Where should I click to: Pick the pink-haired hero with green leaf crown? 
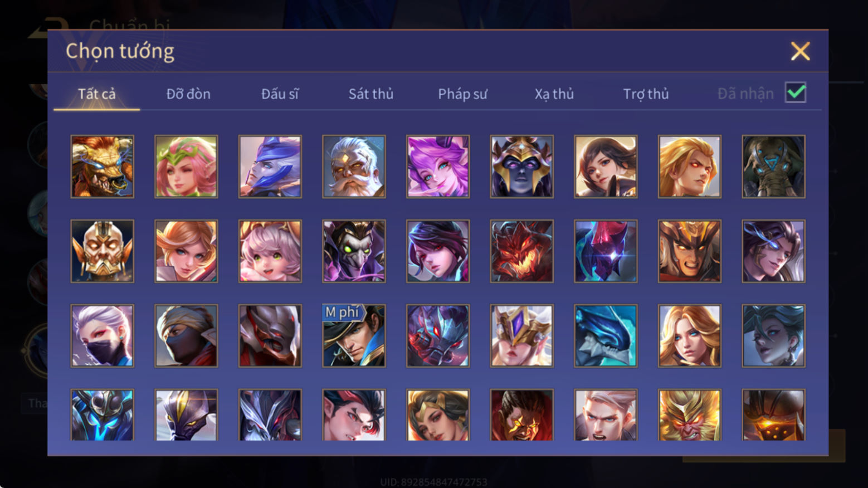click(186, 167)
